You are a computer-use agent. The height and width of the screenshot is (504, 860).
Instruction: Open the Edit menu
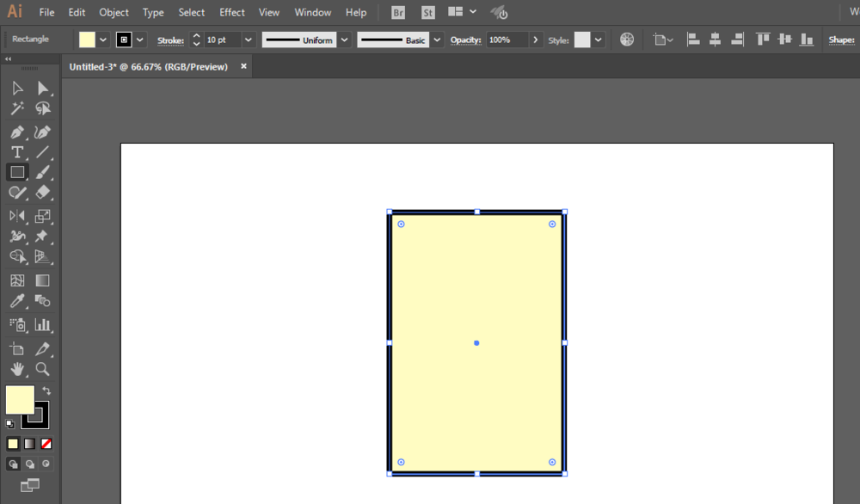77,12
